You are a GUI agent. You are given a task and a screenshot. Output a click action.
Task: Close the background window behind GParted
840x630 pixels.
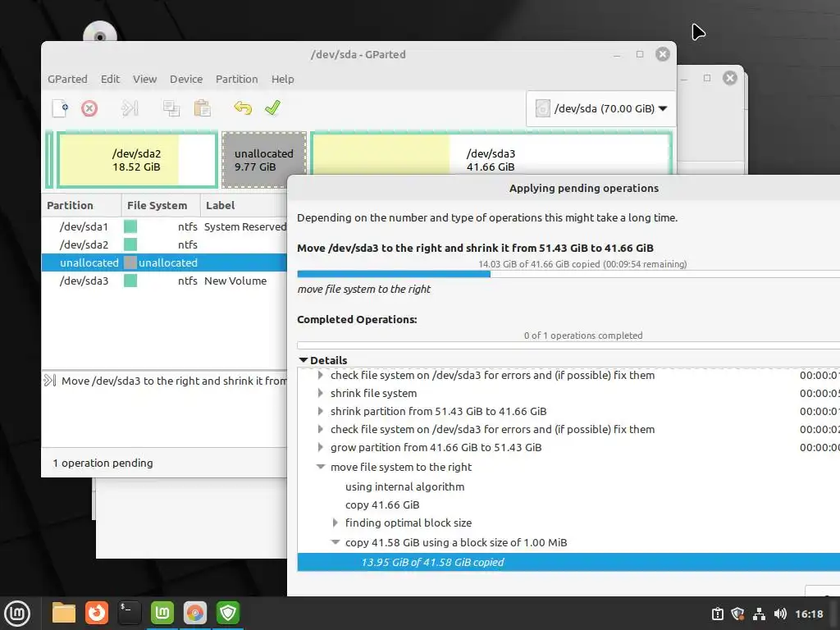(x=729, y=78)
